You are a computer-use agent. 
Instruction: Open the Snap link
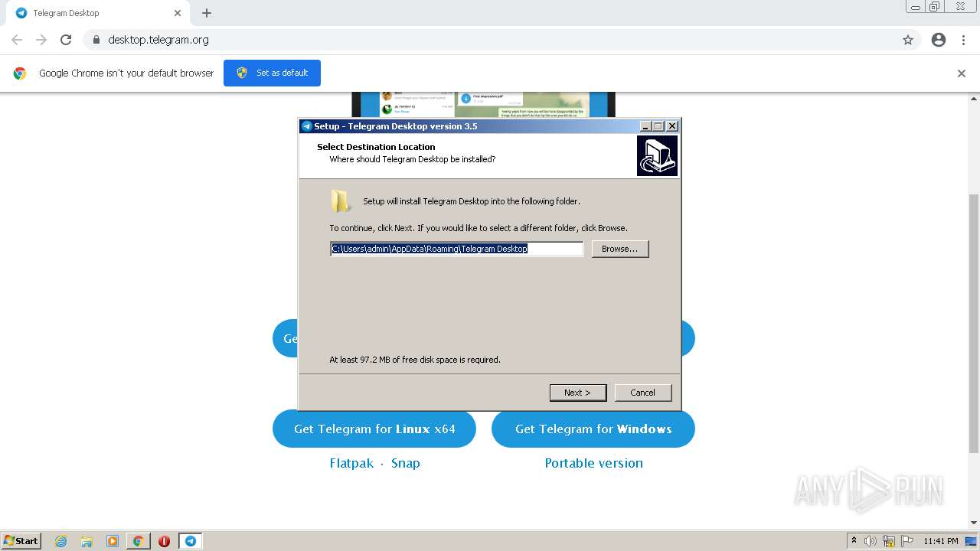405,463
